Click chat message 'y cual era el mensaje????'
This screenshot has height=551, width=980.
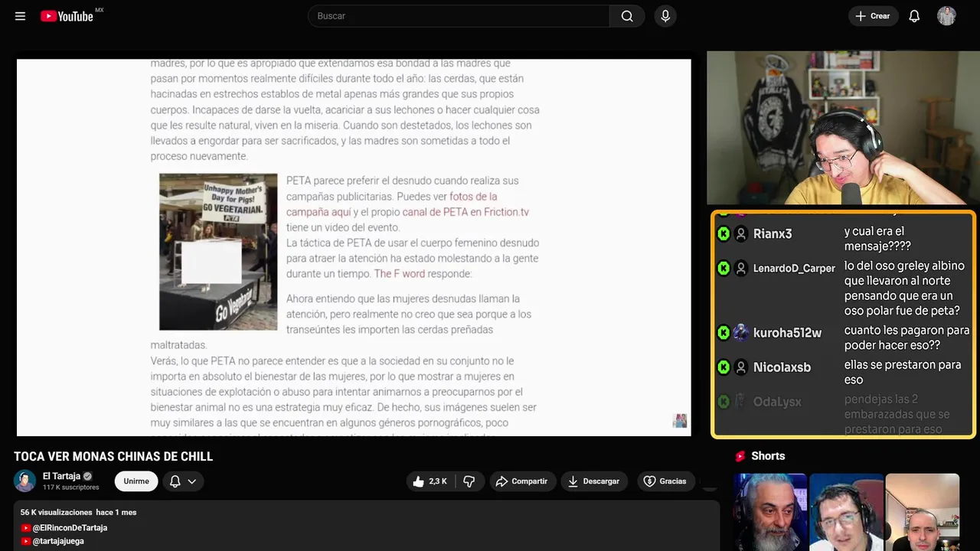pos(877,239)
